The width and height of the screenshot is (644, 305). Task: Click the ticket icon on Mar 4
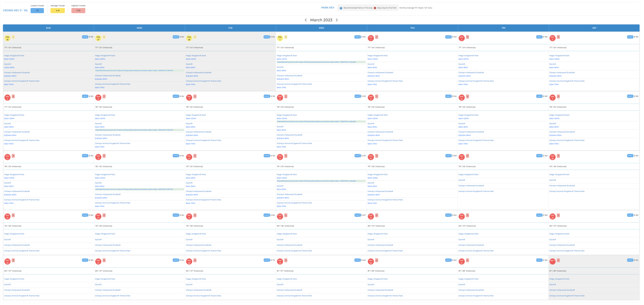point(630,37)
